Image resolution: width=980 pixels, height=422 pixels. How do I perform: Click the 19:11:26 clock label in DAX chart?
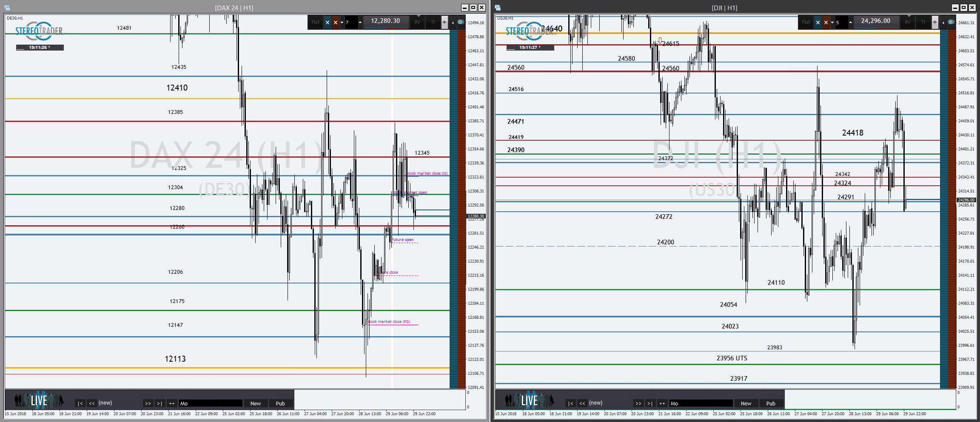40,48
